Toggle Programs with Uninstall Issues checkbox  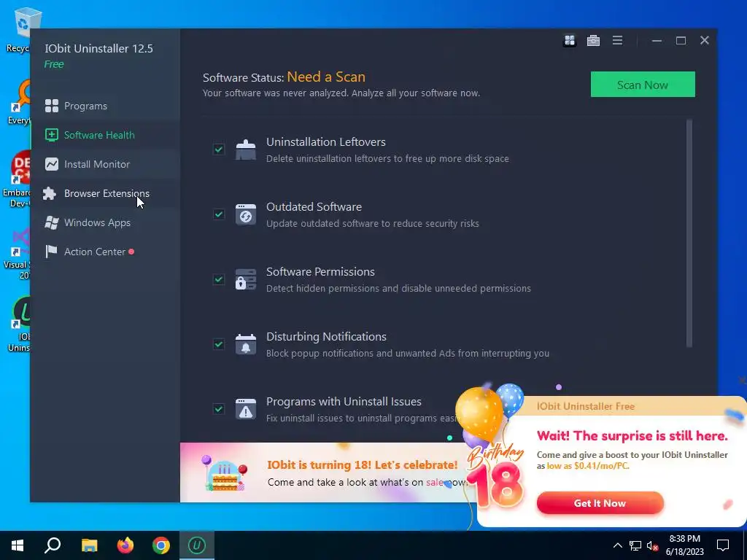coord(219,408)
